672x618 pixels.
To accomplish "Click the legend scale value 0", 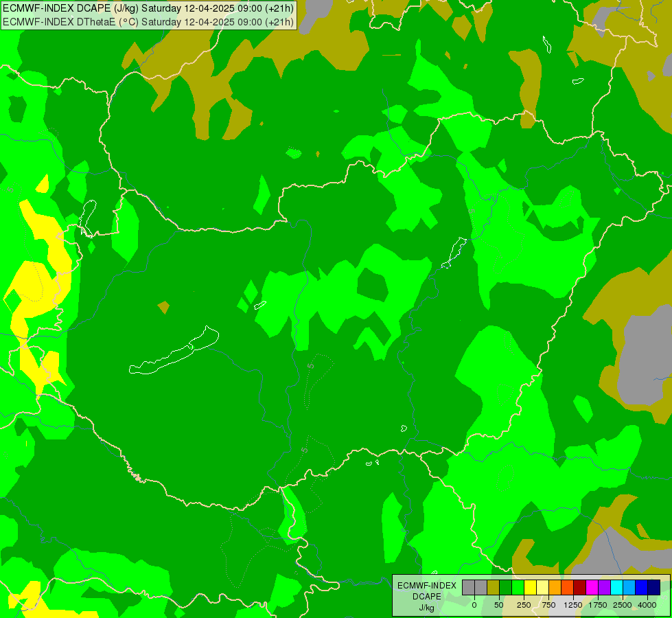I will tap(474, 605).
